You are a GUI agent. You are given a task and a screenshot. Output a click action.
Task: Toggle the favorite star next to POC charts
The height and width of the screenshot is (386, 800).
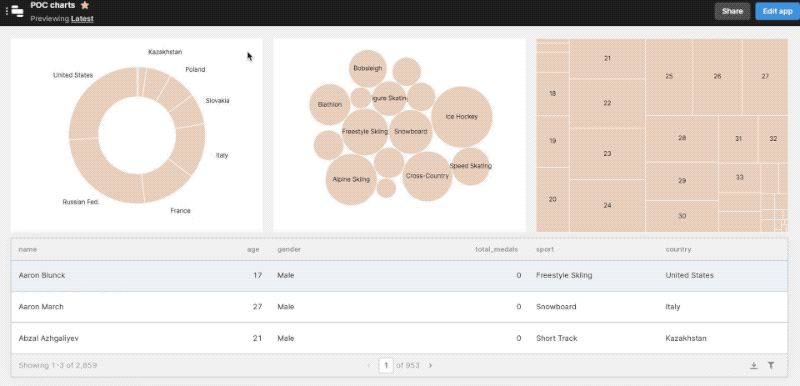[85, 5]
